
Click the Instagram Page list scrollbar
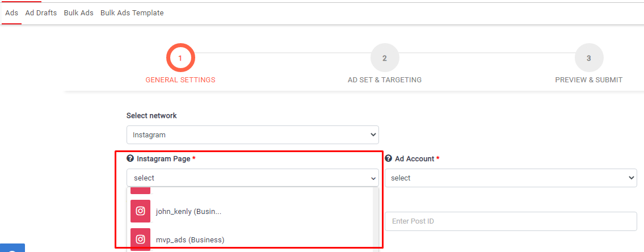[x=375, y=219]
